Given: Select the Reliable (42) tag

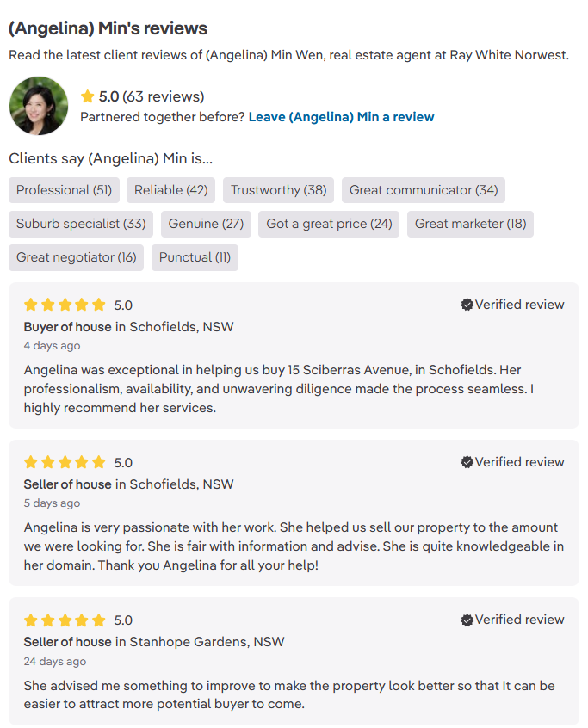Looking at the screenshot, I should 170,190.
